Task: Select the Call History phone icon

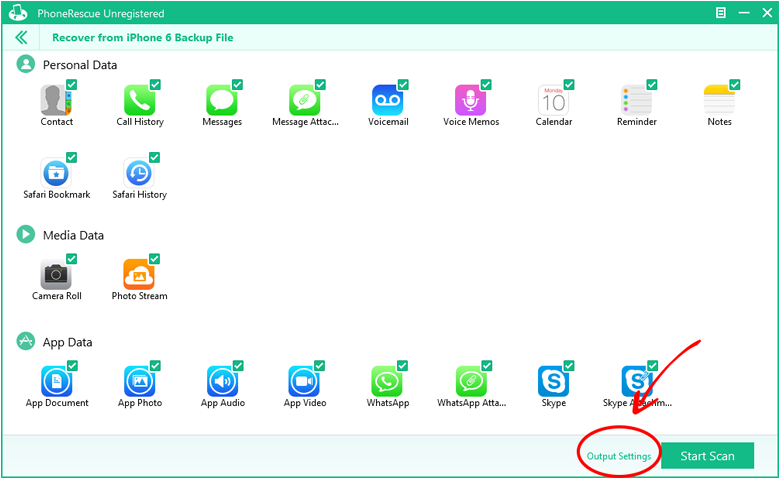Action: (x=139, y=100)
